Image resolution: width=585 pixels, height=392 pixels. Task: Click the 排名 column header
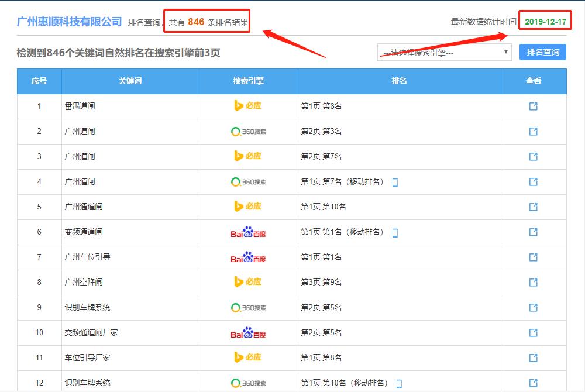[x=400, y=81]
